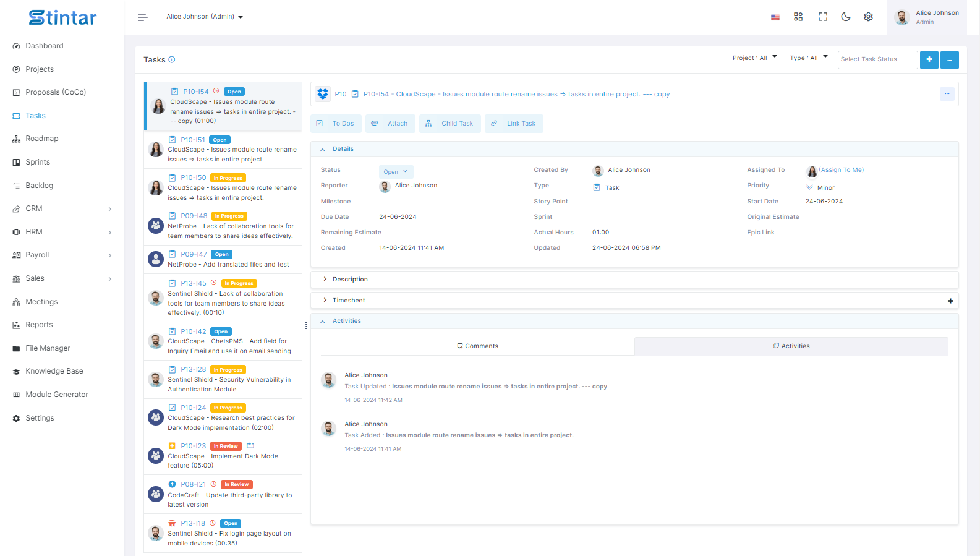Screen dimensions: 980x556
Task: Open Roadmap in the sidebar
Action: point(42,139)
